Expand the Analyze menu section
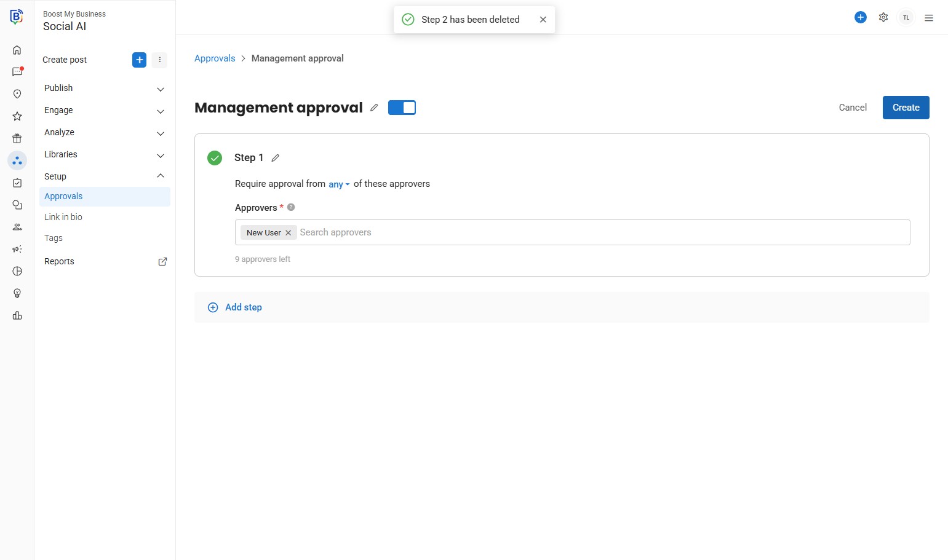This screenshot has width=948, height=560. coord(103,133)
